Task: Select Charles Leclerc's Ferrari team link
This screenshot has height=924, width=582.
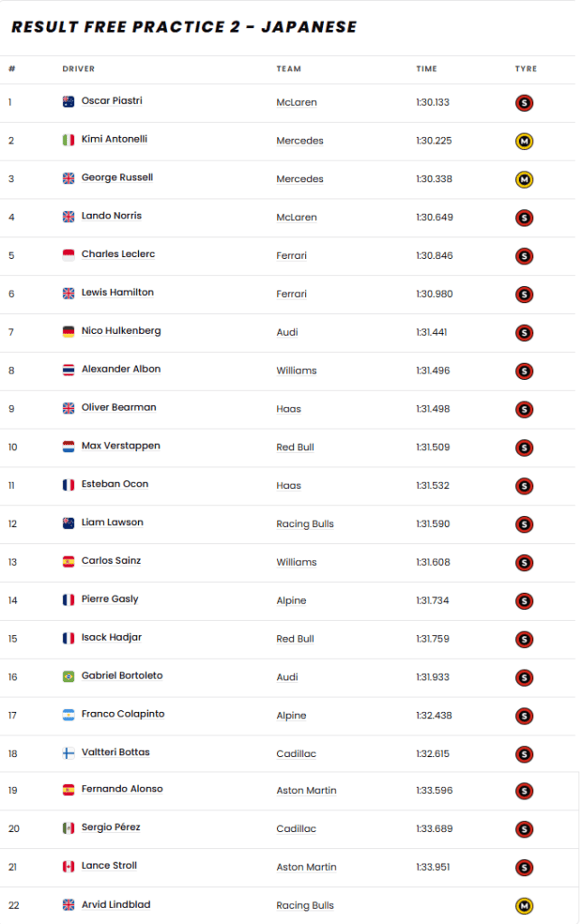Action: coord(291,256)
